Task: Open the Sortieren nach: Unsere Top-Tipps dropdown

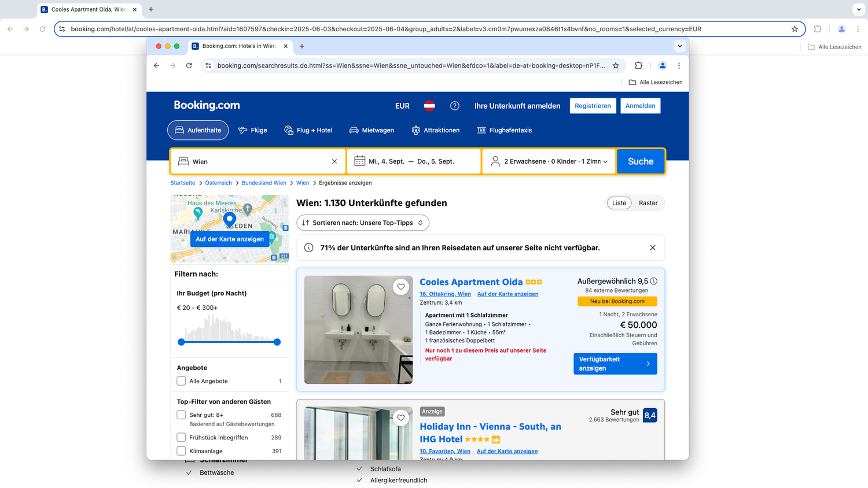Action: point(363,223)
